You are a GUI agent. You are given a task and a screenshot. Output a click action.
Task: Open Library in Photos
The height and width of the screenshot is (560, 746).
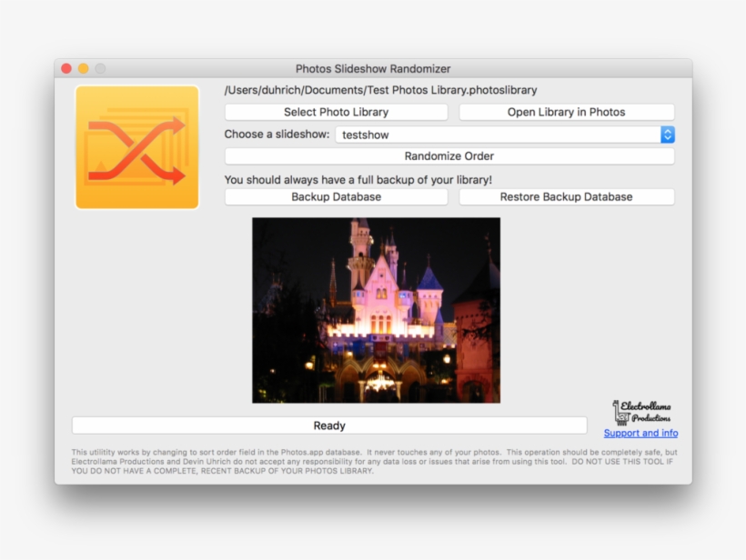coord(566,112)
